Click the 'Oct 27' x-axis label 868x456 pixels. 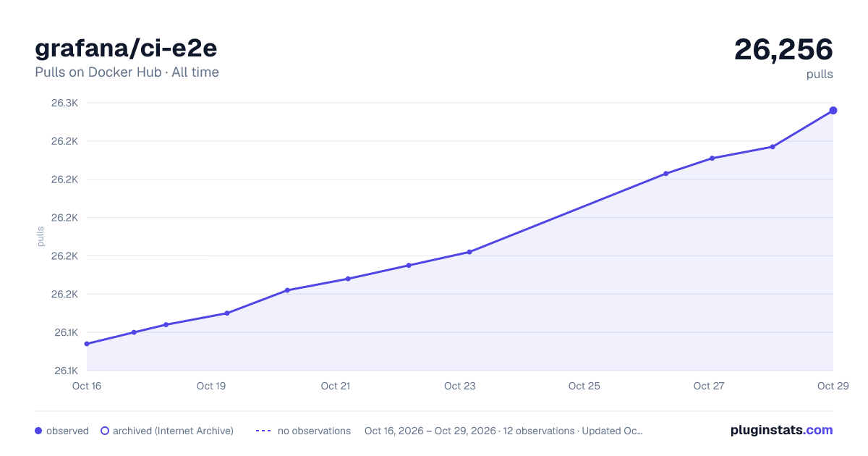pyautogui.click(x=709, y=386)
